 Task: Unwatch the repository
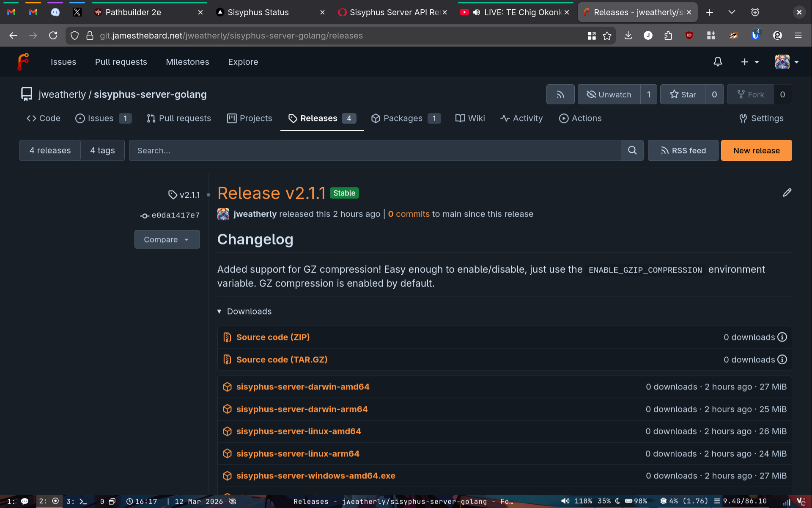609,94
